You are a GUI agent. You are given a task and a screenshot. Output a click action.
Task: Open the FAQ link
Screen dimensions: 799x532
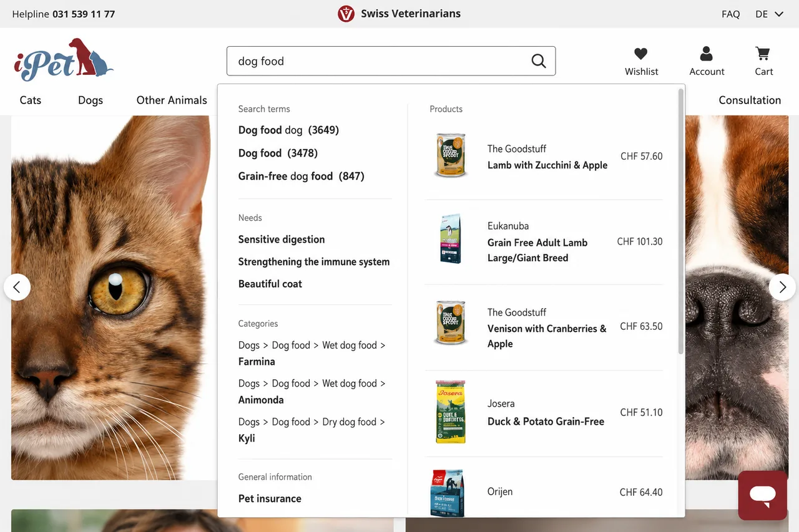730,14
